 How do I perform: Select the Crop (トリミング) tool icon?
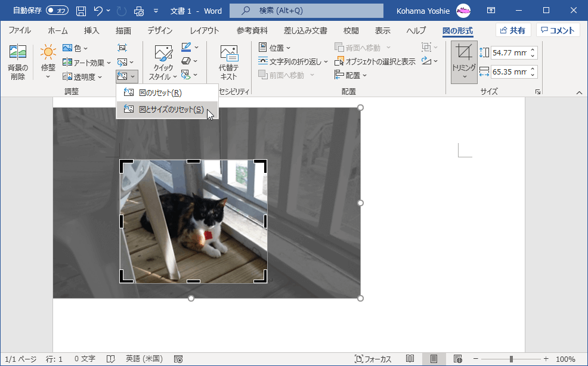click(464, 52)
